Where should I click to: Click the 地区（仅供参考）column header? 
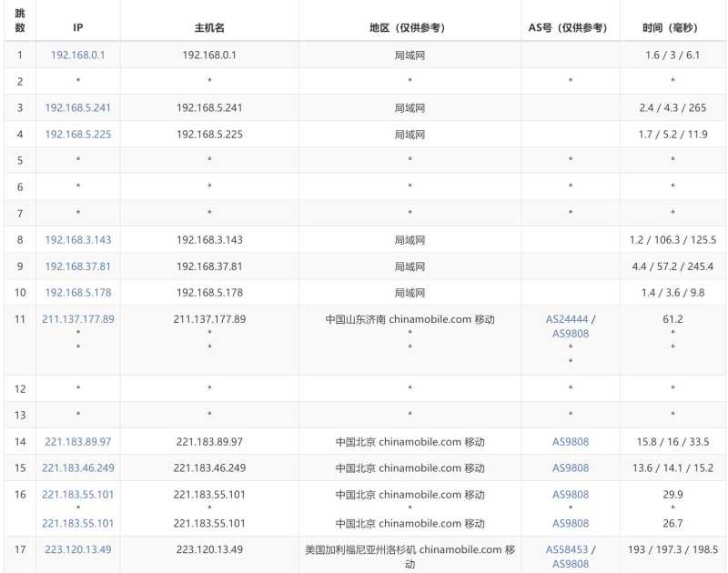(409, 28)
